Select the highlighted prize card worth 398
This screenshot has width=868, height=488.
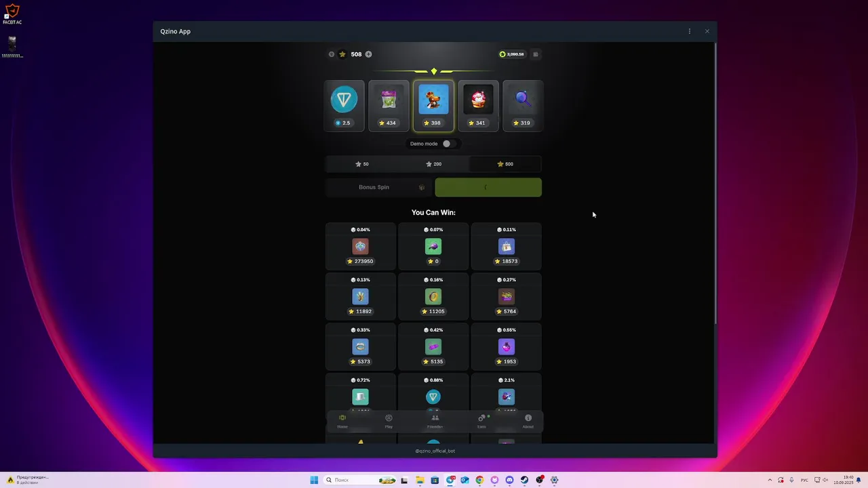[433, 106]
